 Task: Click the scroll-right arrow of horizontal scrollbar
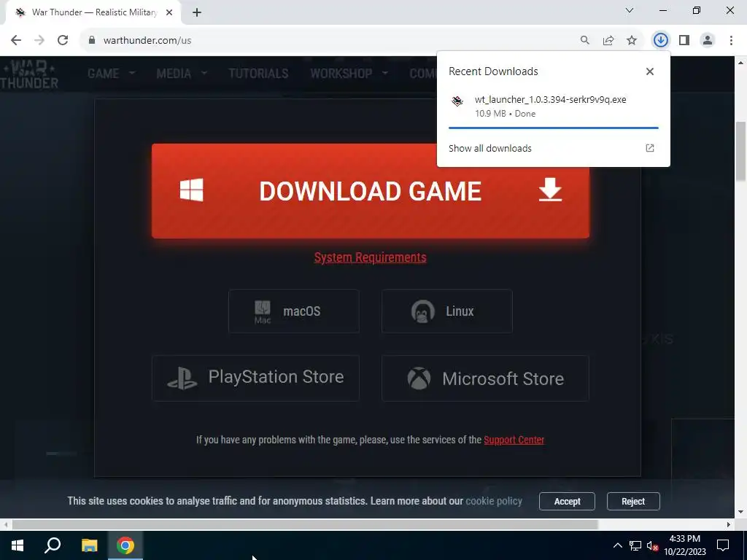[729, 524]
